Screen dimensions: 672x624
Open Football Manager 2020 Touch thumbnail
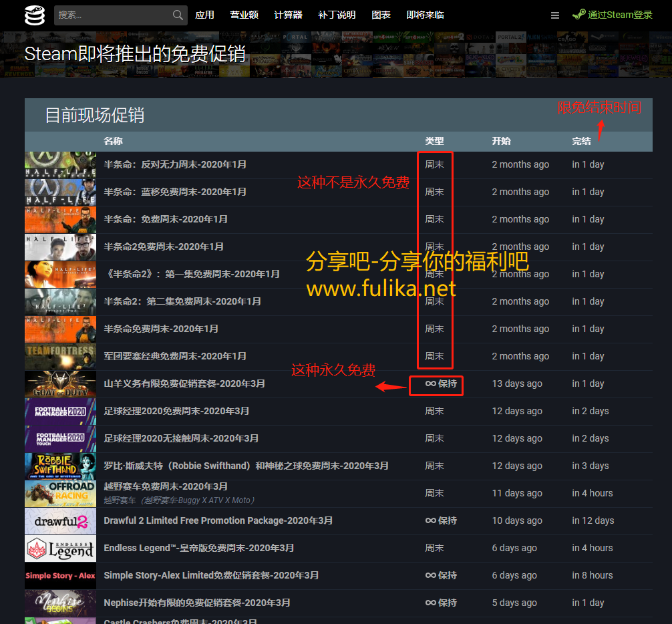point(60,439)
